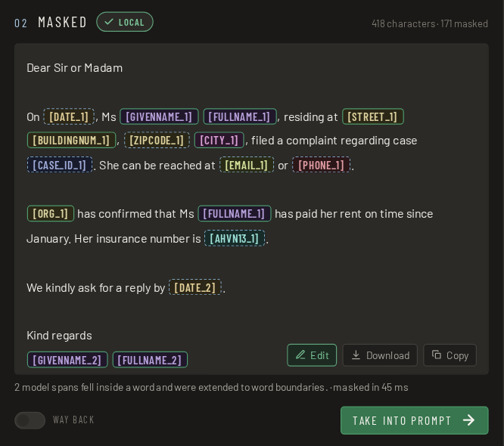Select the [ZIPCODE_1] mask tag
Image resolution: width=504 pixels, height=446 pixels.
[157, 141]
